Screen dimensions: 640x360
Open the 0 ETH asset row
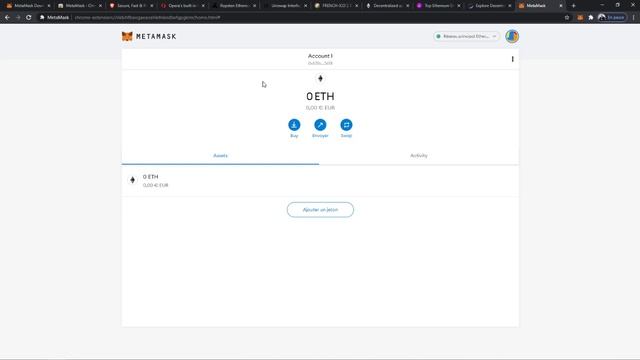(x=320, y=180)
